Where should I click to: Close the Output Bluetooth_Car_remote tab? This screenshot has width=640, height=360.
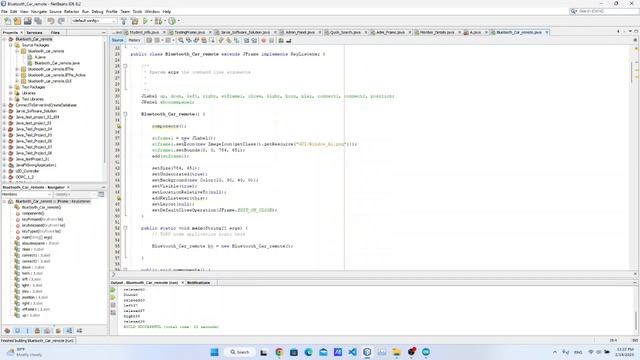182,283
